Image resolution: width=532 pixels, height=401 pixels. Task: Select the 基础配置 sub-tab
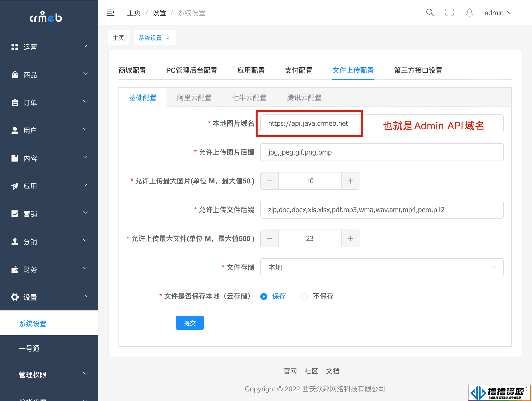[x=143, y=98]
